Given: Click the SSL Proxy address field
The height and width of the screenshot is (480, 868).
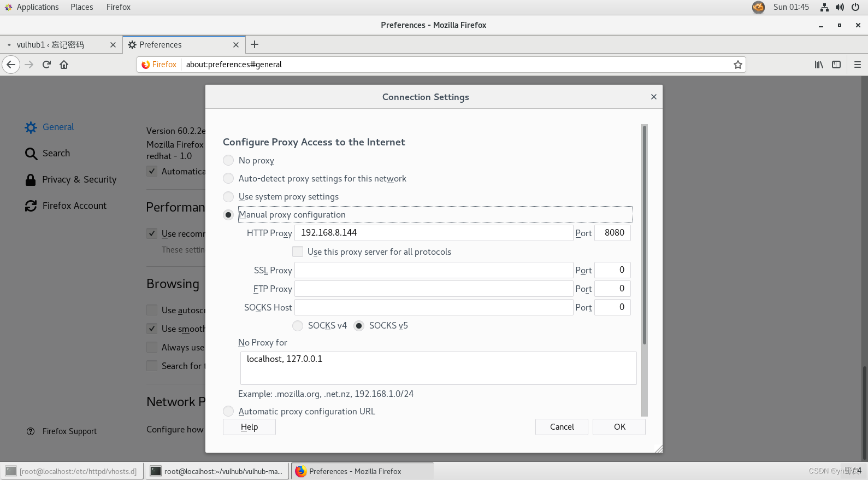Looking at the screenshot, I should [434, 270].
